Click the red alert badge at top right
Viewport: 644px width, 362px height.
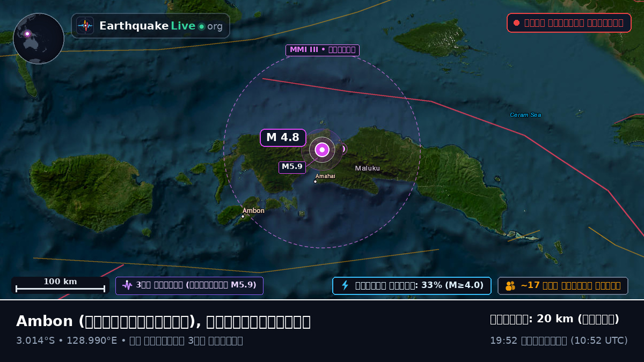(569, 23)
